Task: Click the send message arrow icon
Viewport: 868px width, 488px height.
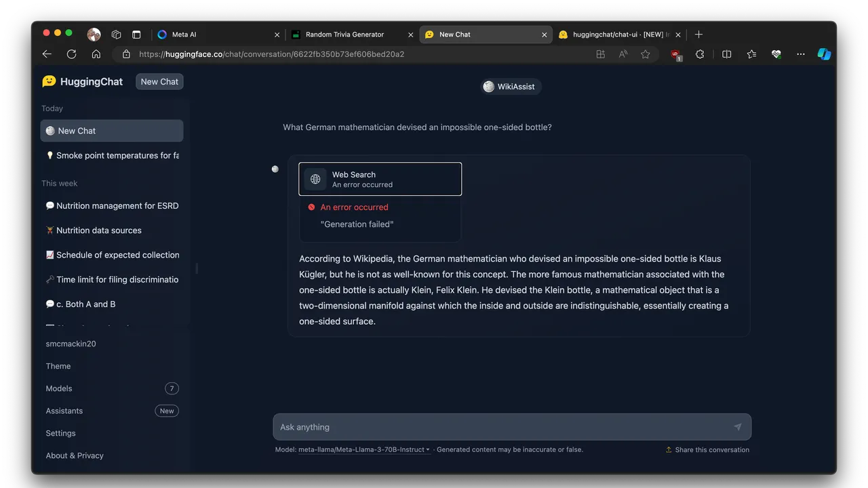Action: pyautogui.click(x=738, y=427)
